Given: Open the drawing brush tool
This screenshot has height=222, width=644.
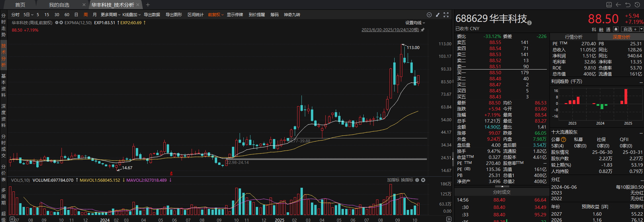Looking at the screenshot, I should (x=437, y=15).
